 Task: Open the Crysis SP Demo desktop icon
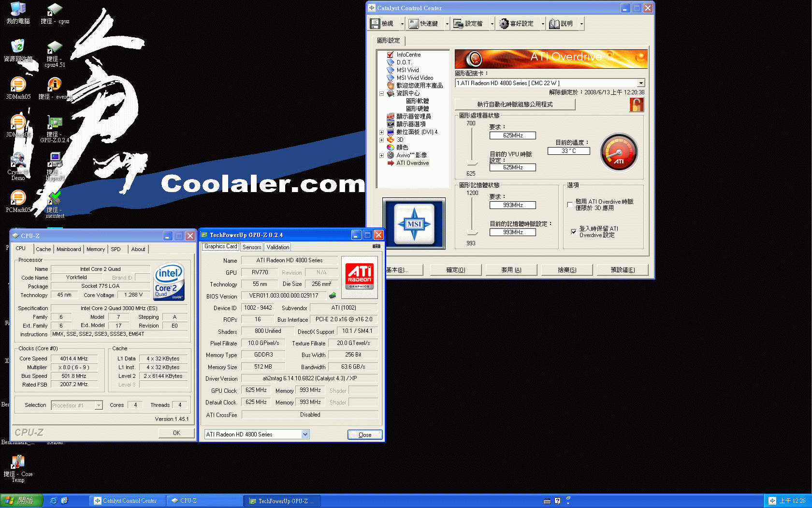(x=18, y=167)
